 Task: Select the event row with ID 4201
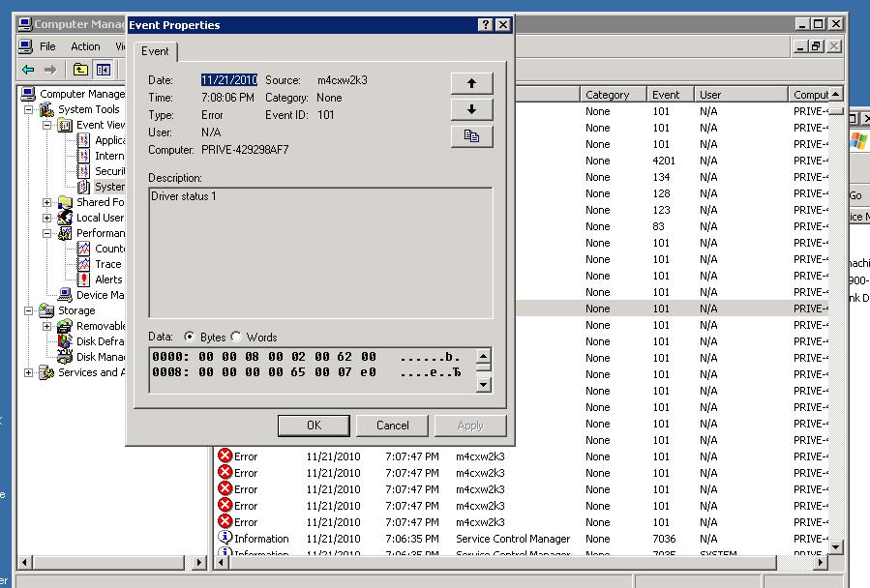672,161
